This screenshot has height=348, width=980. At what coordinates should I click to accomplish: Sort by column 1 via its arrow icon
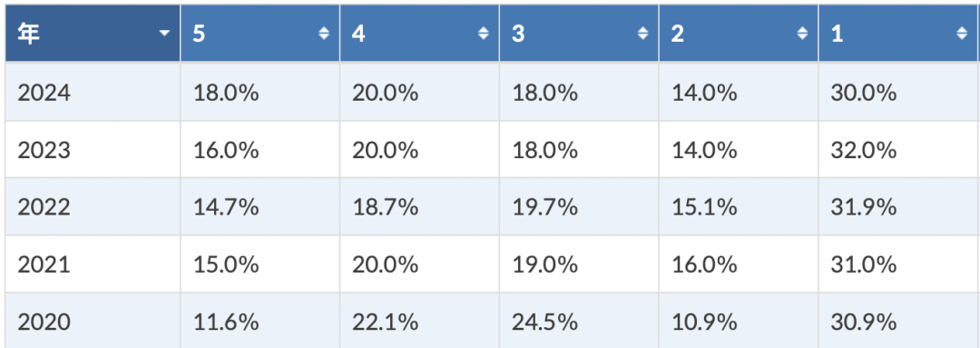(962, 34)
